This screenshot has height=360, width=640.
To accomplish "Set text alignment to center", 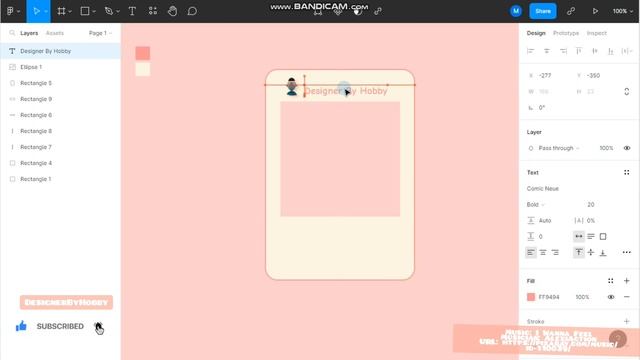I will [543, 252].
